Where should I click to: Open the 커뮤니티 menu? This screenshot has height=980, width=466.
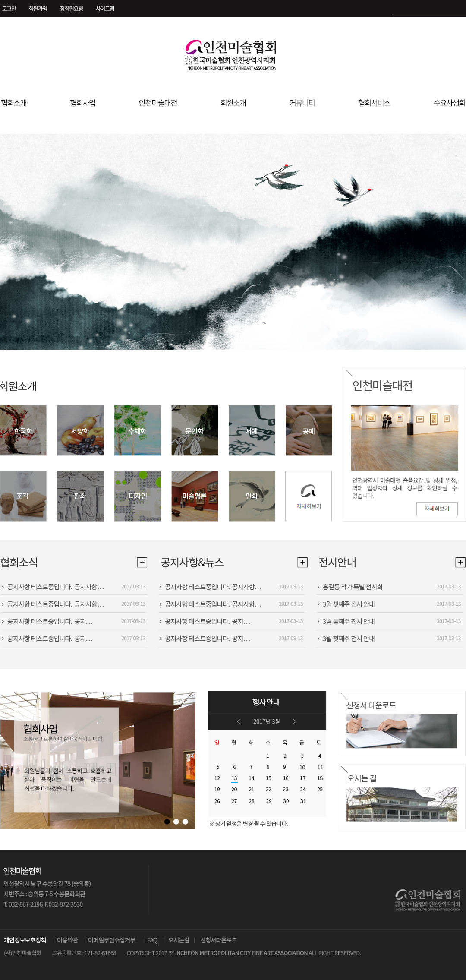tap(302, 103)
